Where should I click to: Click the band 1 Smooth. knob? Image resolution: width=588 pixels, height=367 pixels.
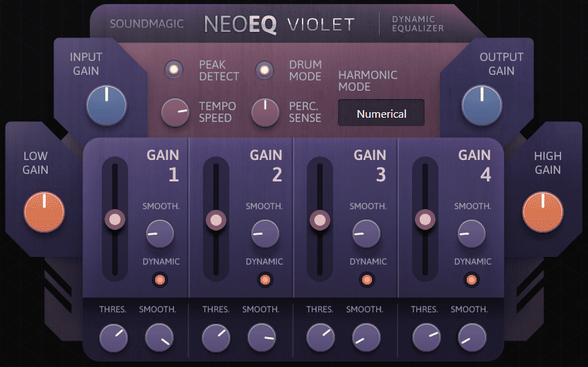(x=160, y=233)
